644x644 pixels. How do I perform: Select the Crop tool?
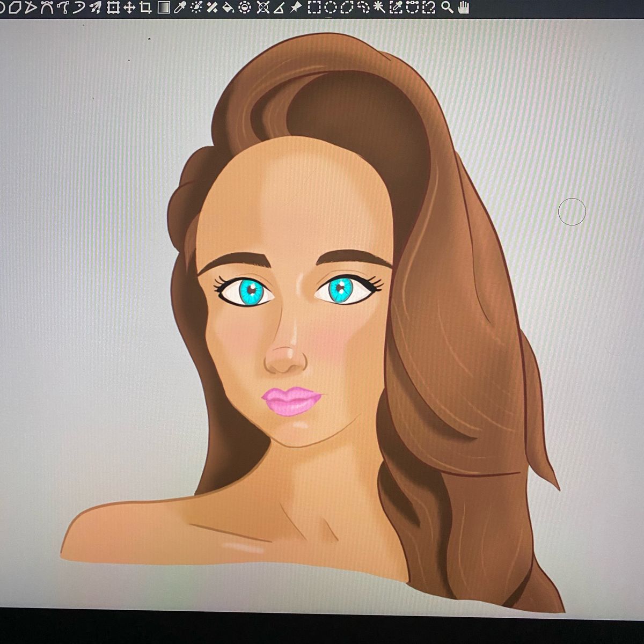(145, 8)
